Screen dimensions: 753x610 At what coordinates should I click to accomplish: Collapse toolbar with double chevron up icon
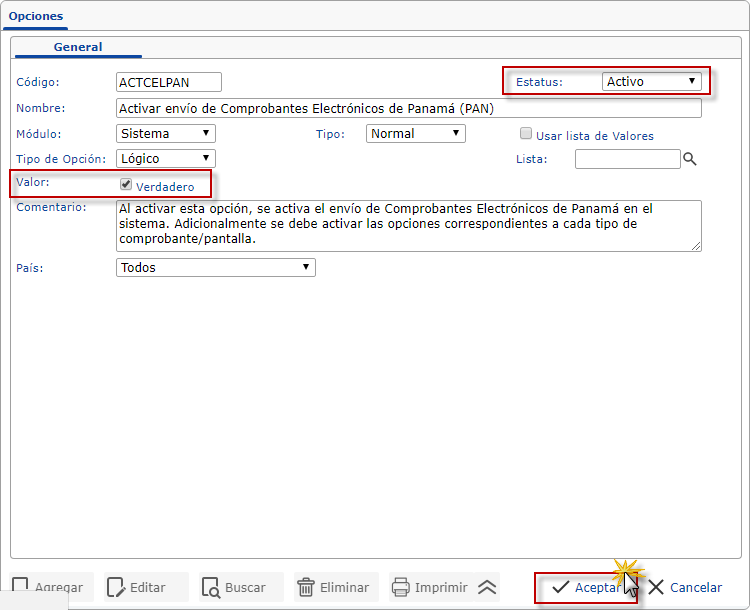pos(487,587)
